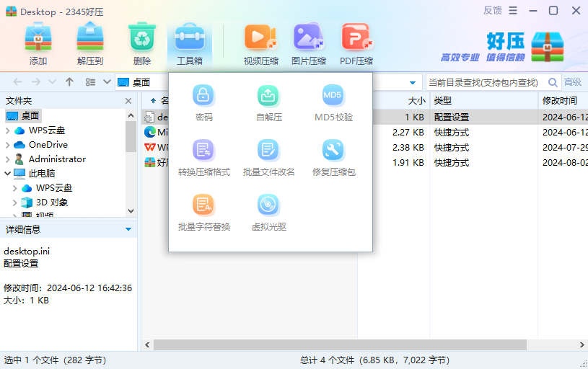Select 桌面 in the folder tree
The width and height of the screenshot is (588, 369).
click(x=23, y=116)
